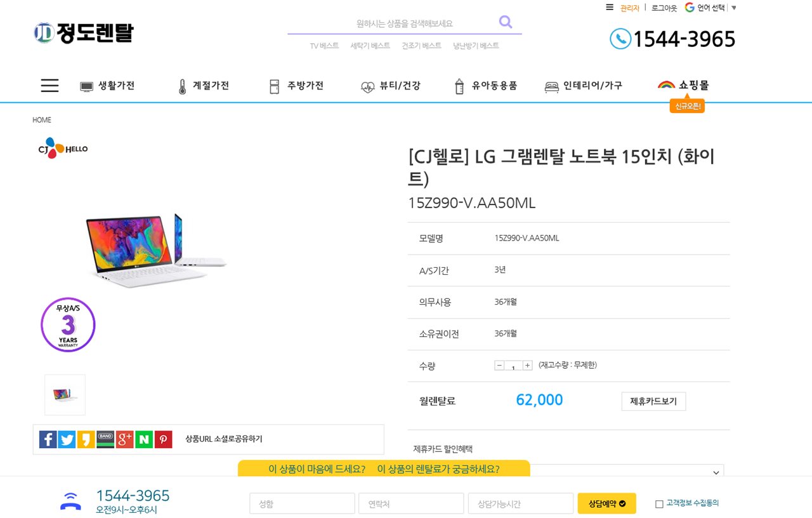Share product on Pinterest
Screen dimensions: 812x518
pos(164,439)
